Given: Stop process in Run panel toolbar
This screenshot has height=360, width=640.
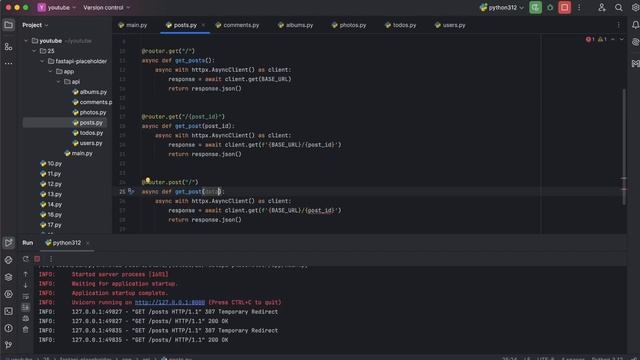Looking at the screenshot, I should (37, 259).
